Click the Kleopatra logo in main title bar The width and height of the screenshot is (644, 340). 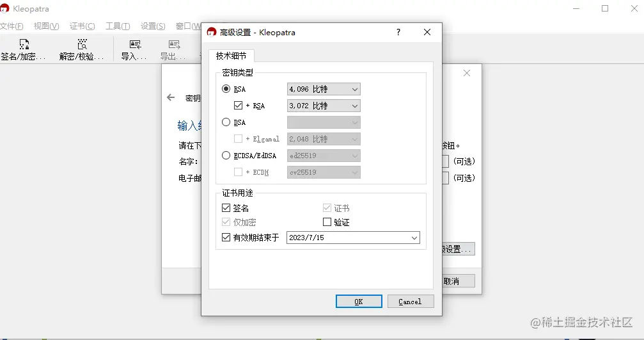click(4, 8)
